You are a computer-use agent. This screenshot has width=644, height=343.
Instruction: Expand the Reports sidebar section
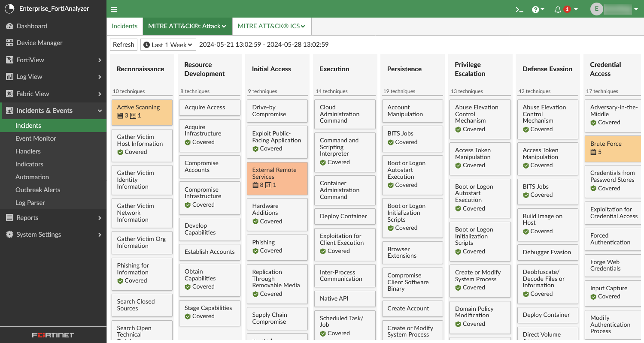tap(53, 218)
